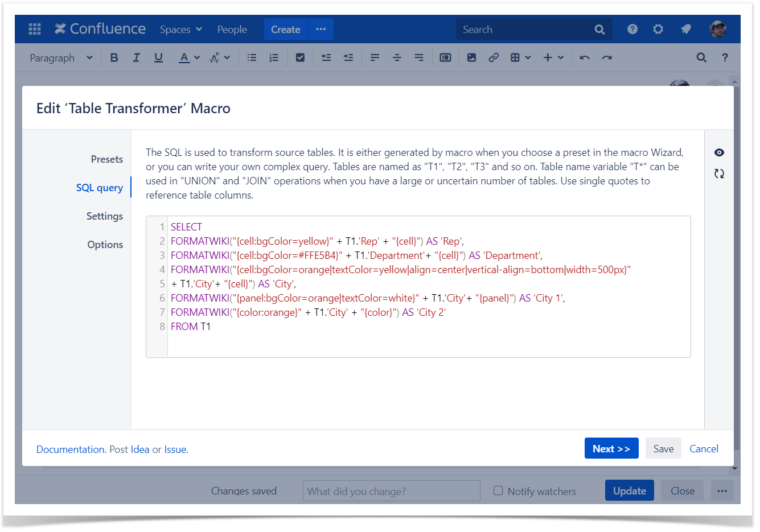Screen dimensions: 760x532
Task: Open the Documentation link
Action: pos(70,449)
